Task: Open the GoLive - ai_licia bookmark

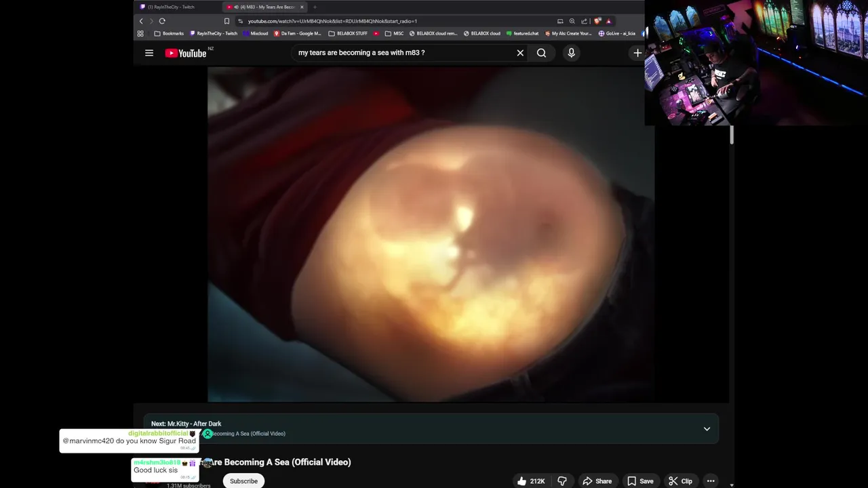Action: click(x=617, y=33)
